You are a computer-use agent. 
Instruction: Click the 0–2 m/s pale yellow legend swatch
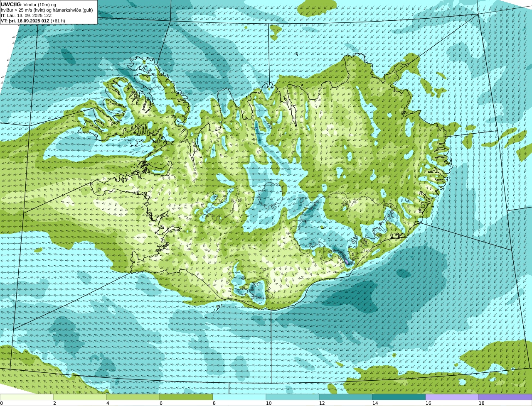click(27, 397)
